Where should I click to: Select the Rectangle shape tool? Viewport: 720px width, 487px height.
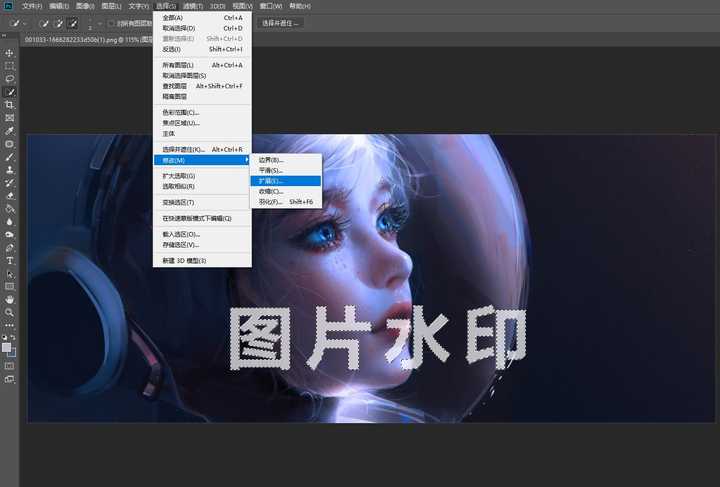[9, 286]
